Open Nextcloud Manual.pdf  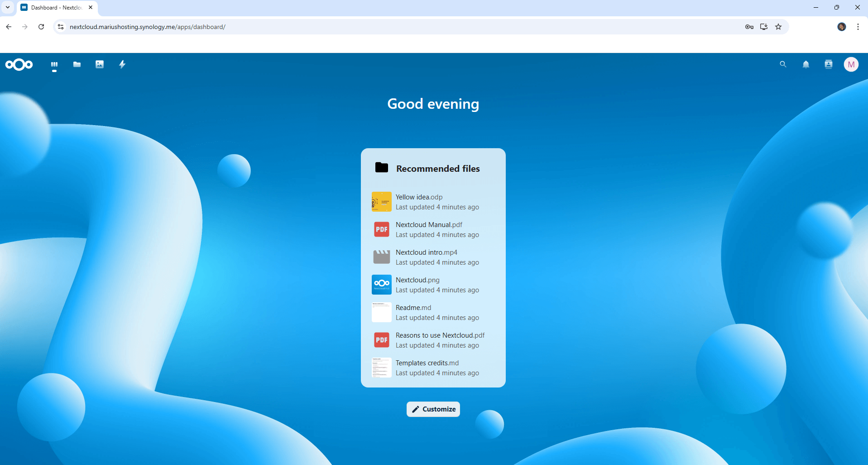coord(429,225)
